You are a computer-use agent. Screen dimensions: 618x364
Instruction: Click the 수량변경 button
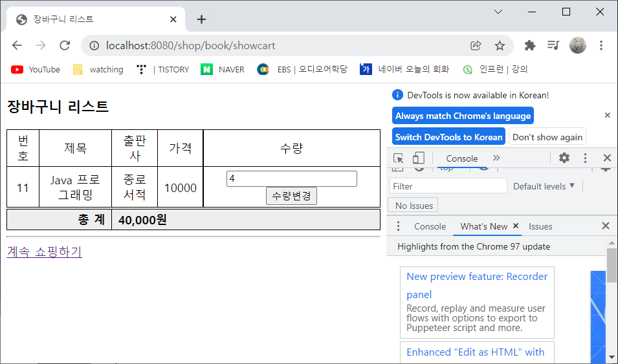(291, 196)
